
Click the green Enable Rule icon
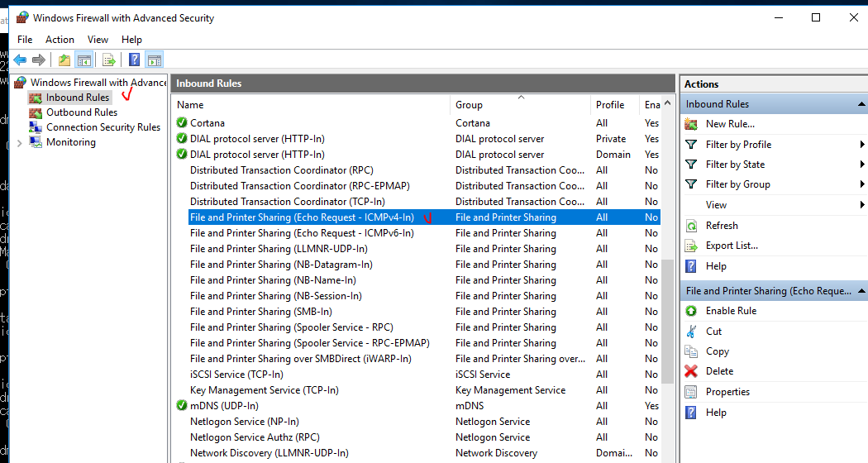point(691,311)
